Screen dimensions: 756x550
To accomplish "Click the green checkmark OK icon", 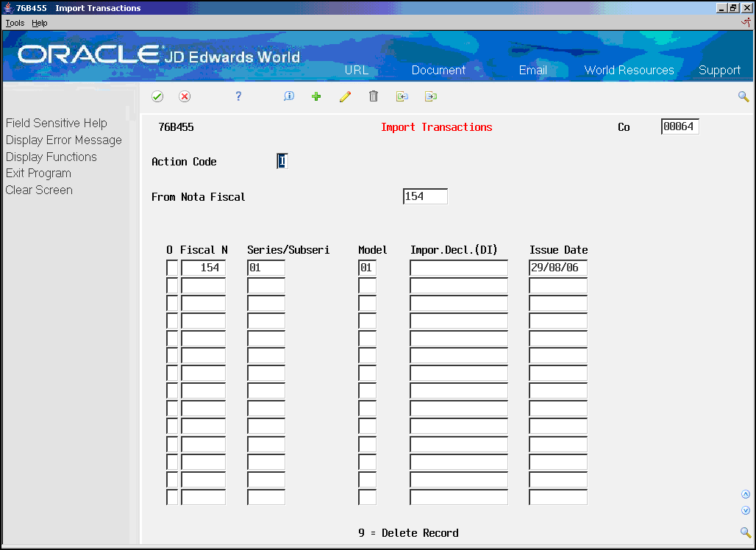I will coord(157,96).
